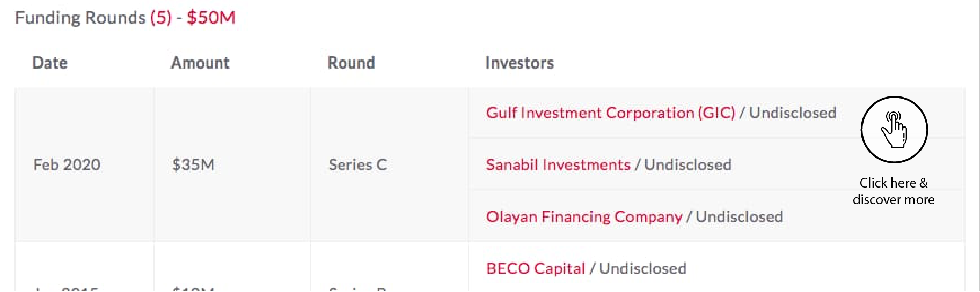Viewport: 980px width, 292px height.
Task: Open Gulf Investment Corporation (GIC) investor link
Action: click(610, 113)
